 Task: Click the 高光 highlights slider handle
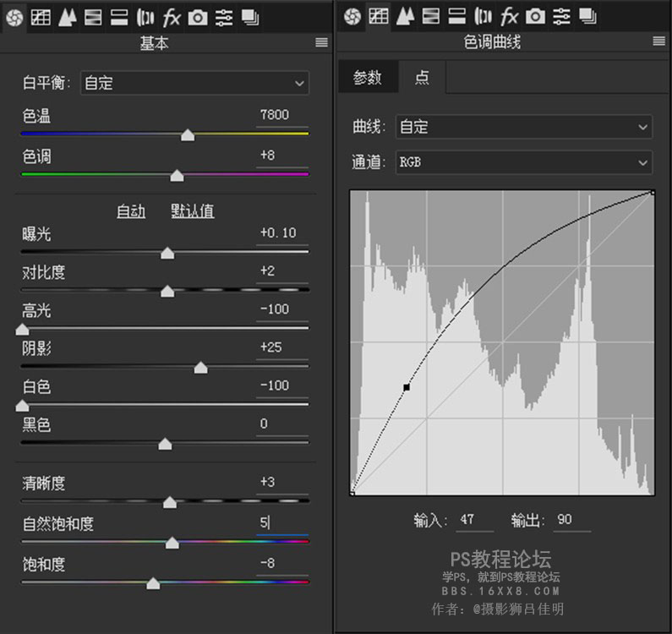pos(22,329)
